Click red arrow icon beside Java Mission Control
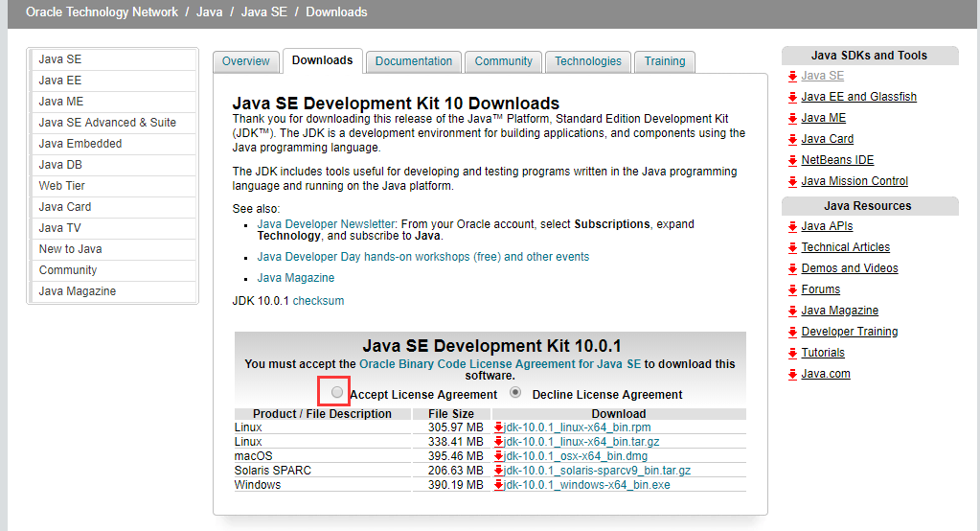This screenshot has height=531, width=980. coord(792,182)
